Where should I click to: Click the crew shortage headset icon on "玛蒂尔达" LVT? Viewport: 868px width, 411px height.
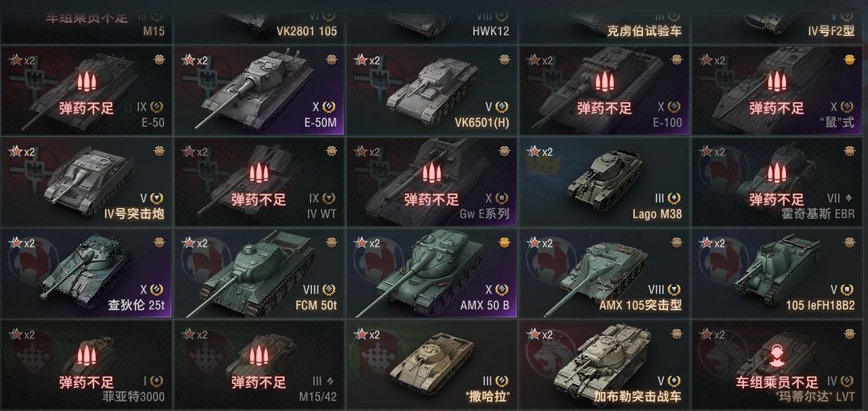pos(776,356)
